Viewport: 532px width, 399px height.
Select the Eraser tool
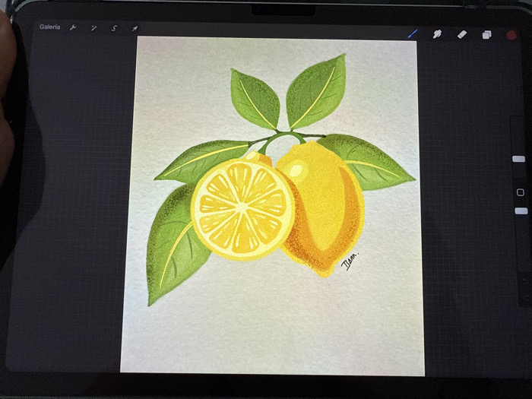coord(462,34)
